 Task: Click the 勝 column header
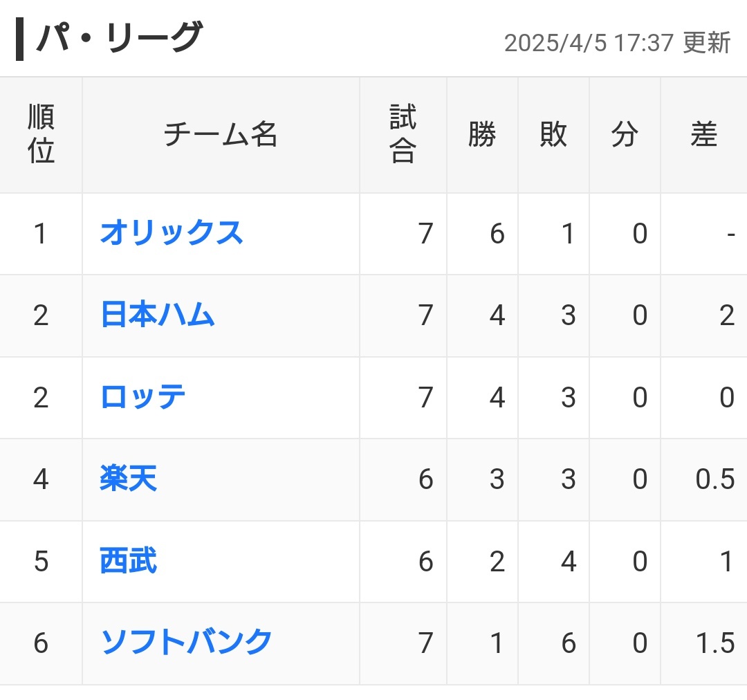[482, 135]
